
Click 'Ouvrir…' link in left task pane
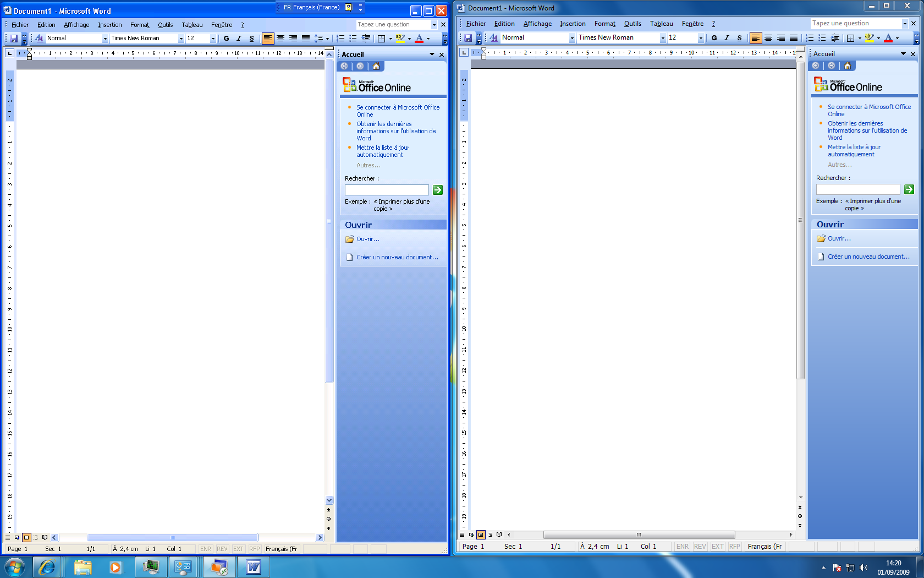coord(367,239)
